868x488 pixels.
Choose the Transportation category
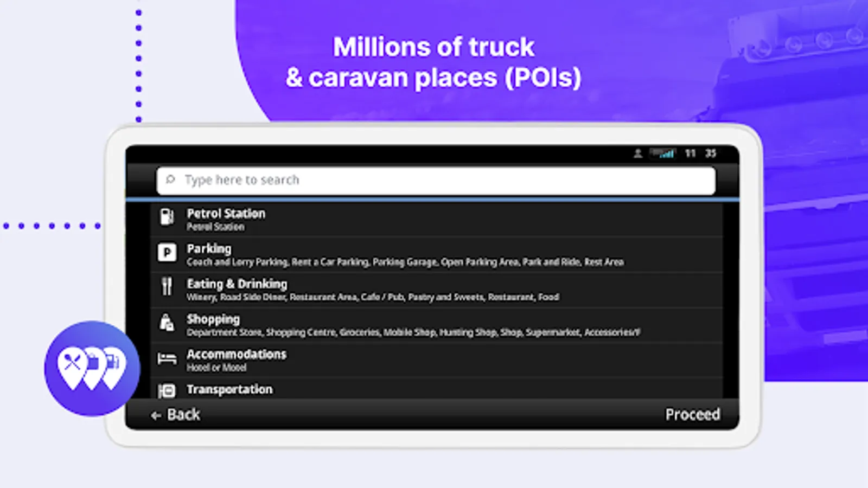(437, 389)
